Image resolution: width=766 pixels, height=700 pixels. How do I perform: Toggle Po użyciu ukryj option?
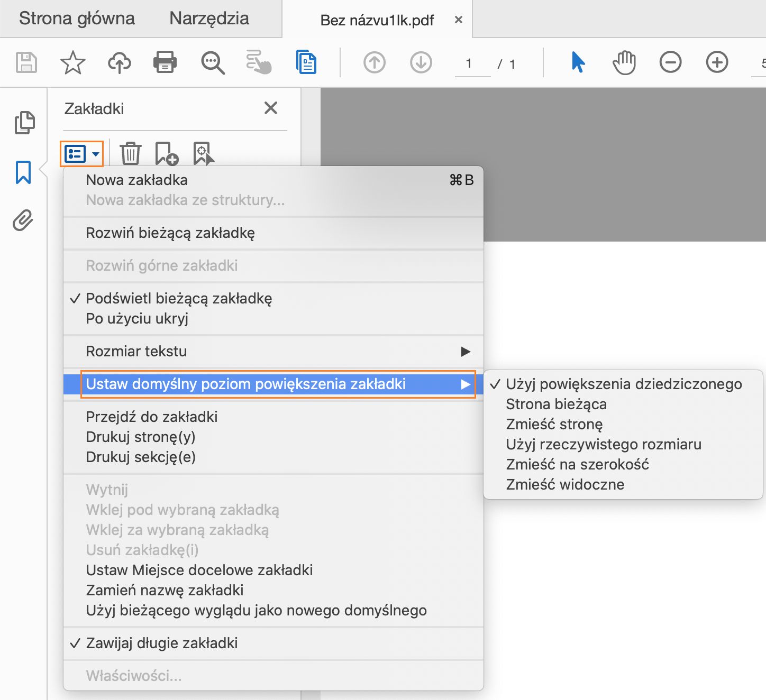273,319
